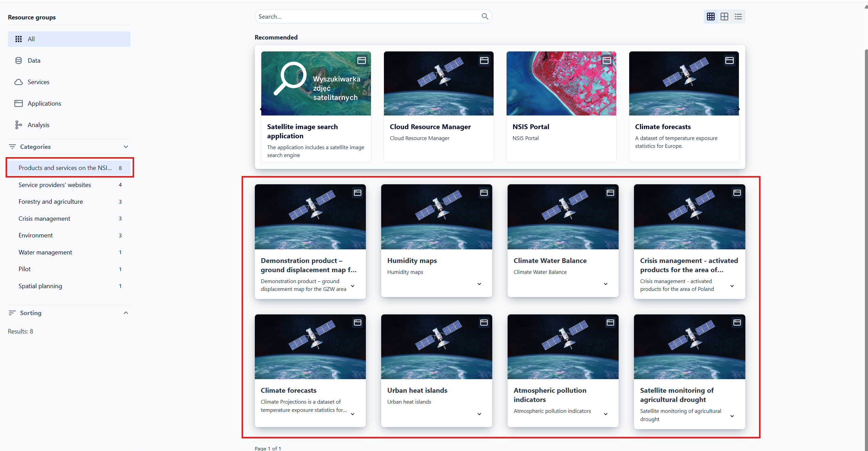Expand Crisis management card details
The height and width of the screenshot is (451, 868).
click(x=732, y=286)
